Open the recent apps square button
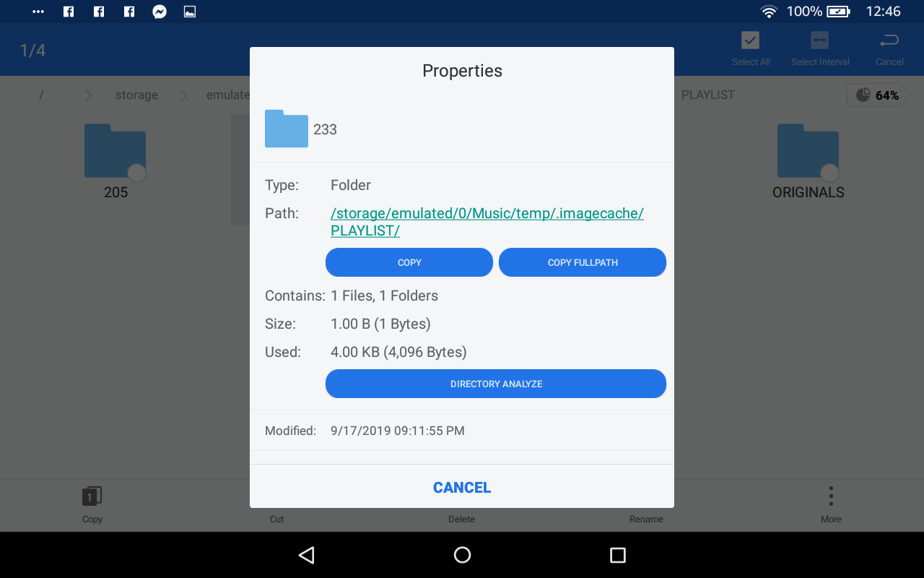Screen dimensions: 924x578 coord(617,555)
